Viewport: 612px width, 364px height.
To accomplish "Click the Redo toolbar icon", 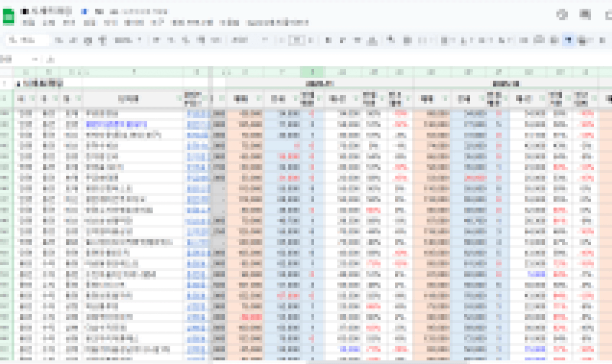I will (x=73, y=41).
